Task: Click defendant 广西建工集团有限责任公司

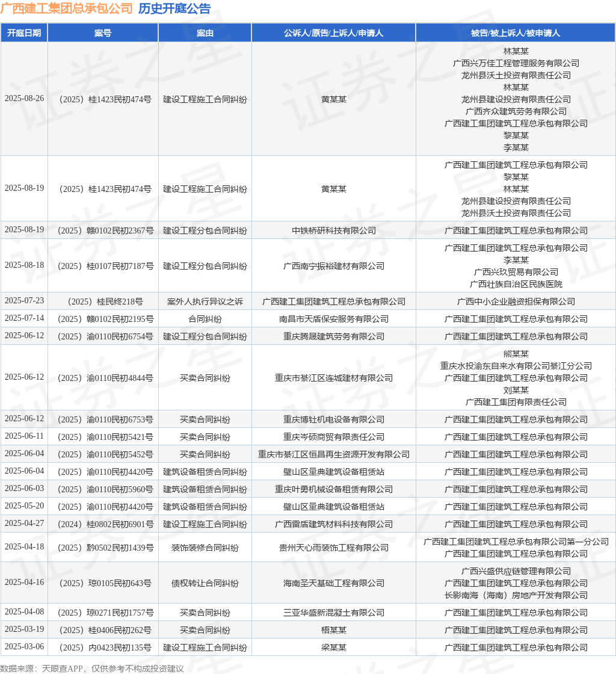Action: (516, 402)
